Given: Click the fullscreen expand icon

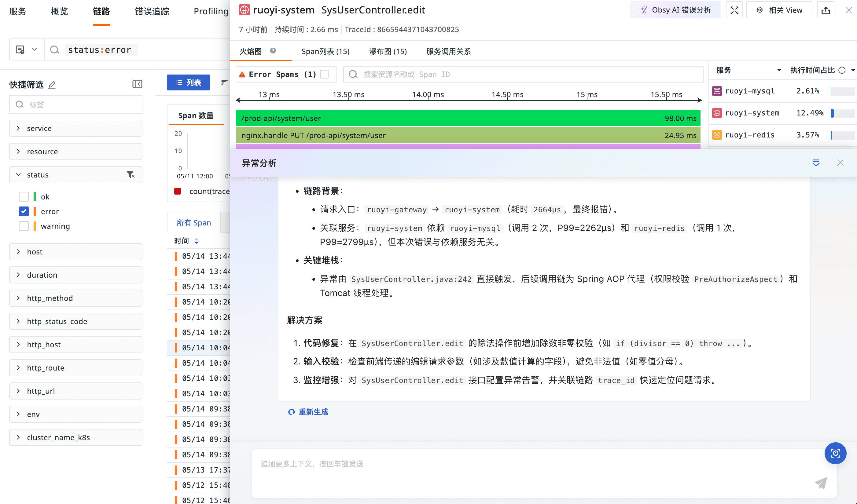Looking at the screenshot, I should 734,10.
